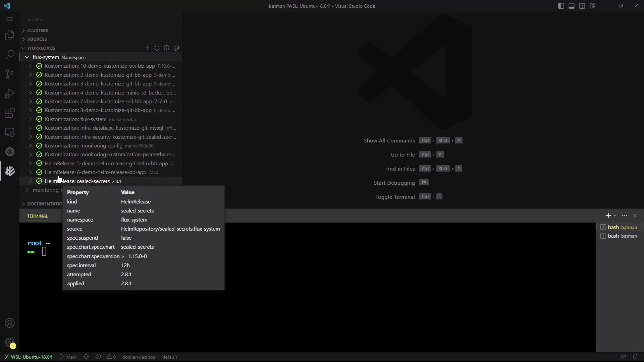644x362 pixels.
Task: Open the terminal launch profile dropdown
Action: click(x=615, y=216)
